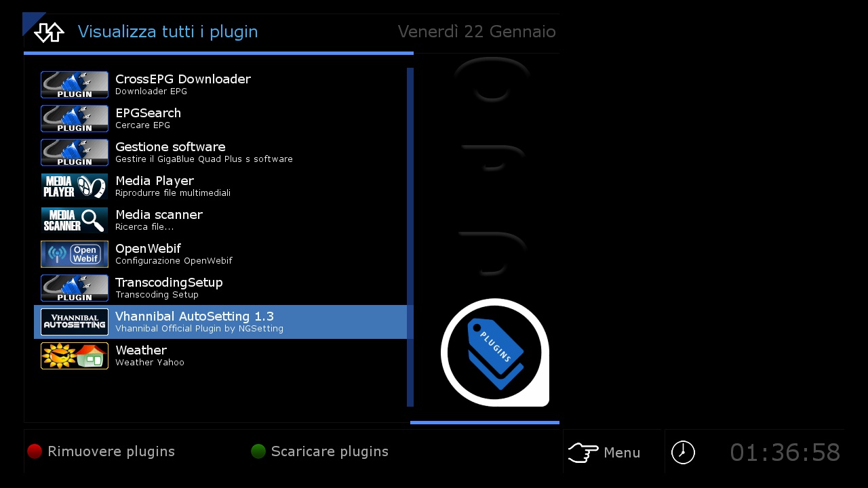Click the TranscodingSetup plugin icon
The height and width of the screenshot is (488, 868).
75,288
